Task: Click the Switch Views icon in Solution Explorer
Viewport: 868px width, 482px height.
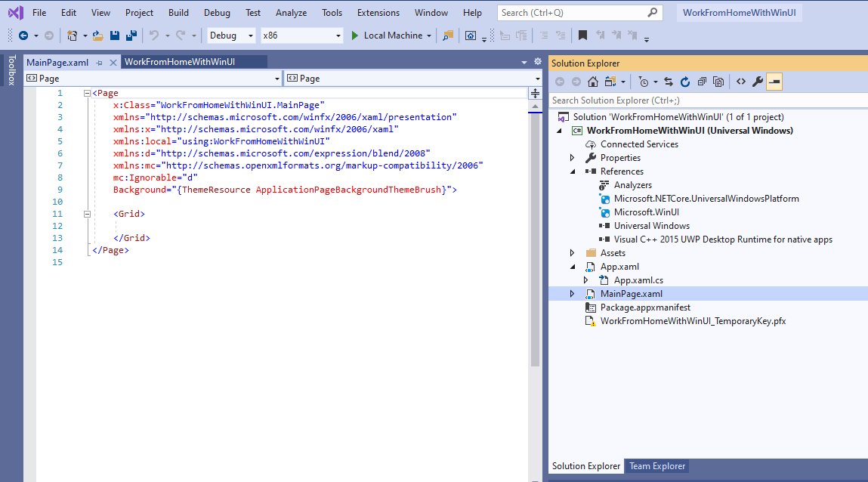Action: pyautogui.click(x=610, y=82)
